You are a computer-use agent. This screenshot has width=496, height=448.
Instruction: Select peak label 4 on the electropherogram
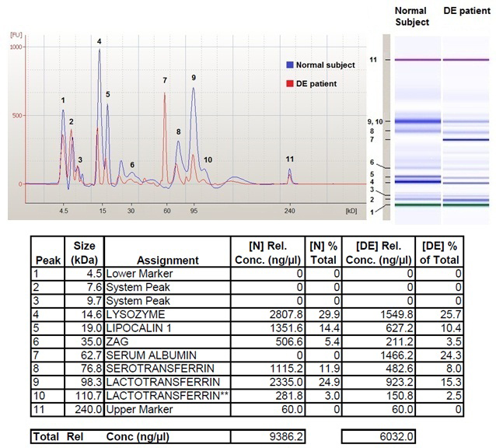(99, 41)
